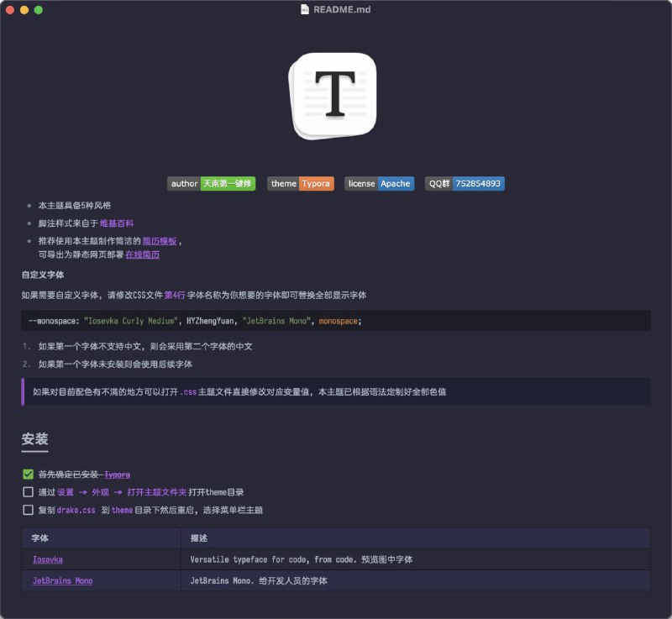The image size is (672, 619).
Task: Click the README.md window title
Action: pyautogui.click(x=342, y=9)
